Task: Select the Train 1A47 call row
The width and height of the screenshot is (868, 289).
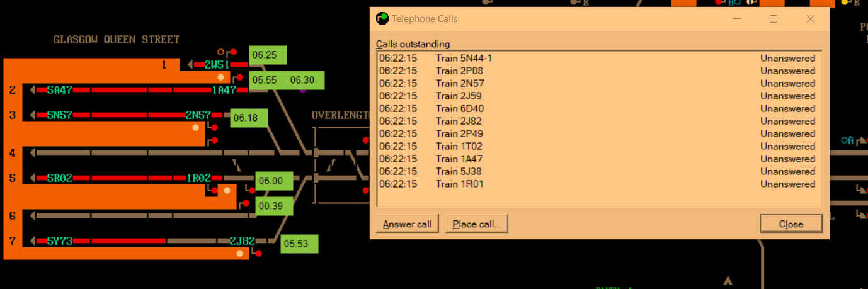Action: (x=598, y=159)
